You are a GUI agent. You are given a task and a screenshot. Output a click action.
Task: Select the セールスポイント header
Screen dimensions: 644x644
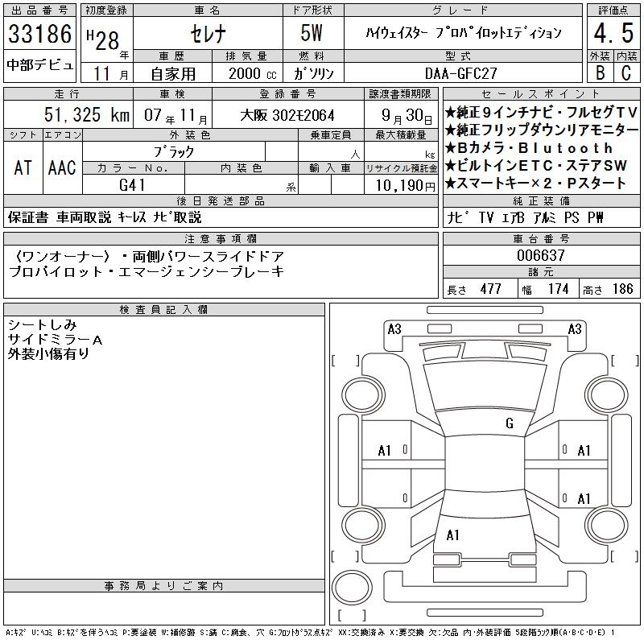pos(541,93)
